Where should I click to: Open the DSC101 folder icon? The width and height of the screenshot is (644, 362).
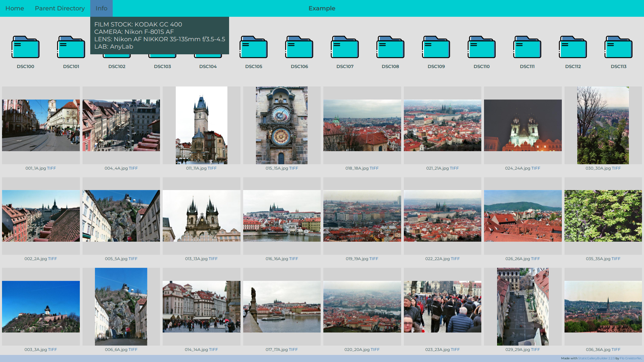[x=71, y=47]
